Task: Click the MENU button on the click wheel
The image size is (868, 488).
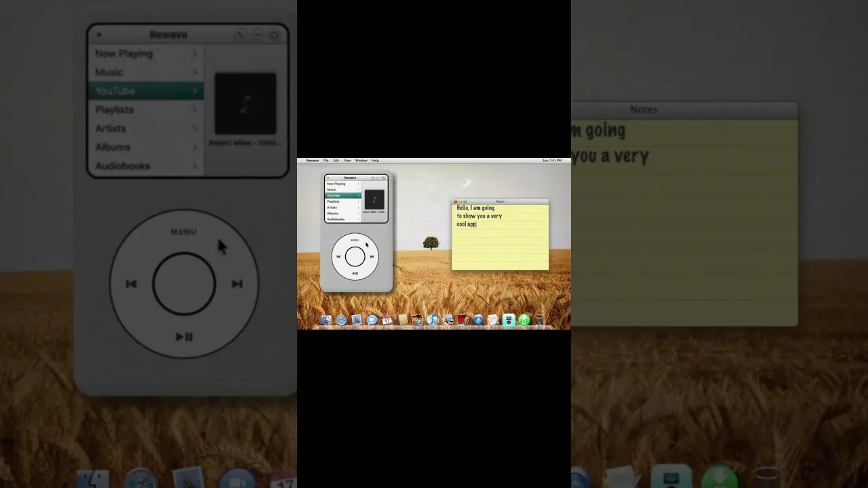Action: (355, 240)
